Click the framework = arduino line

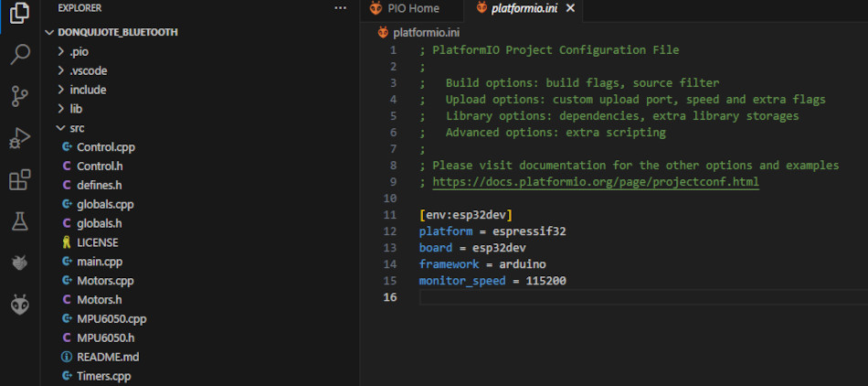point(482,264)
